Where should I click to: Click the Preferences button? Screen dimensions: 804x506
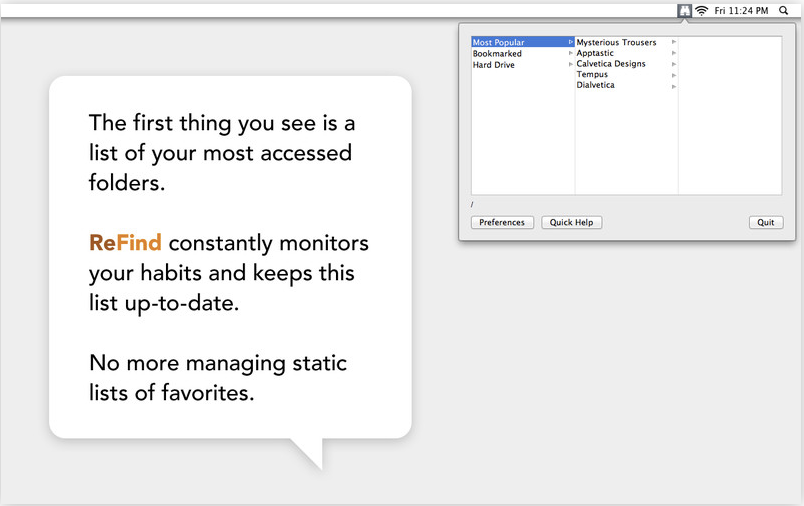502,222
